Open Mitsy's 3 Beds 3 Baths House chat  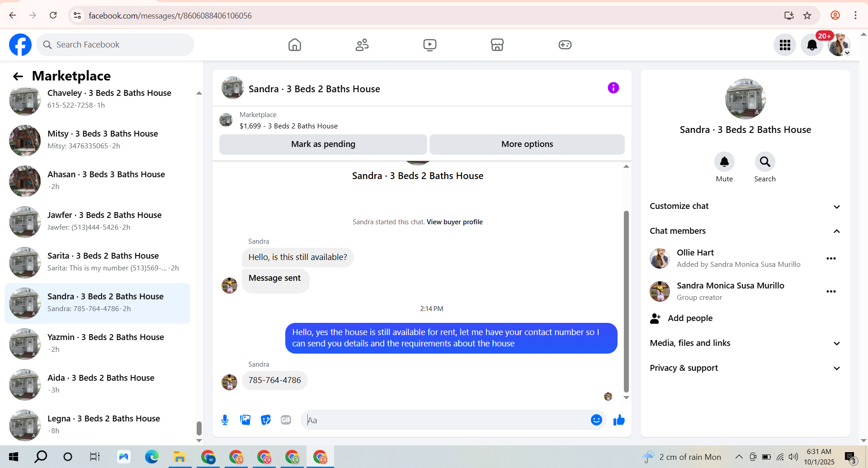point(97,140)
